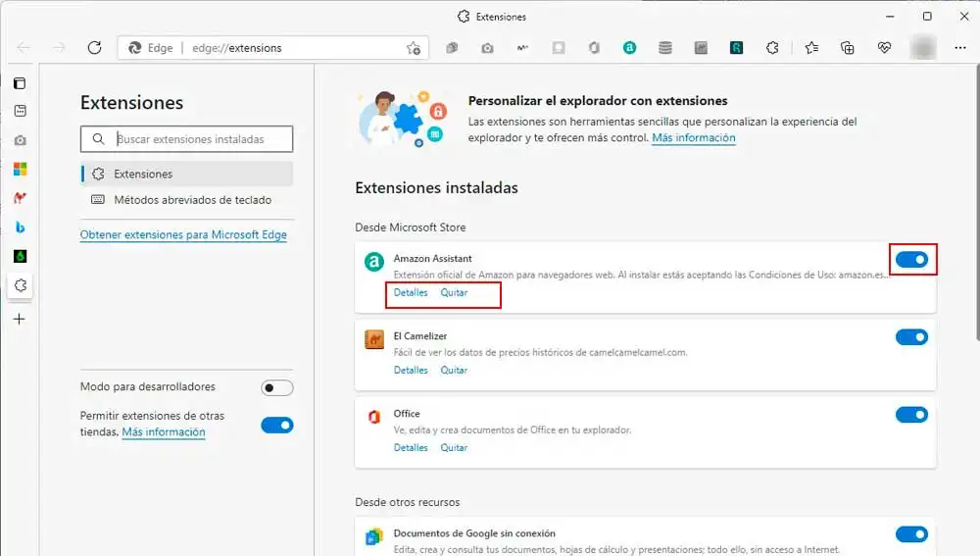
Task: Click the heart pulse performance icon
Action: click(x=884, y=47)
